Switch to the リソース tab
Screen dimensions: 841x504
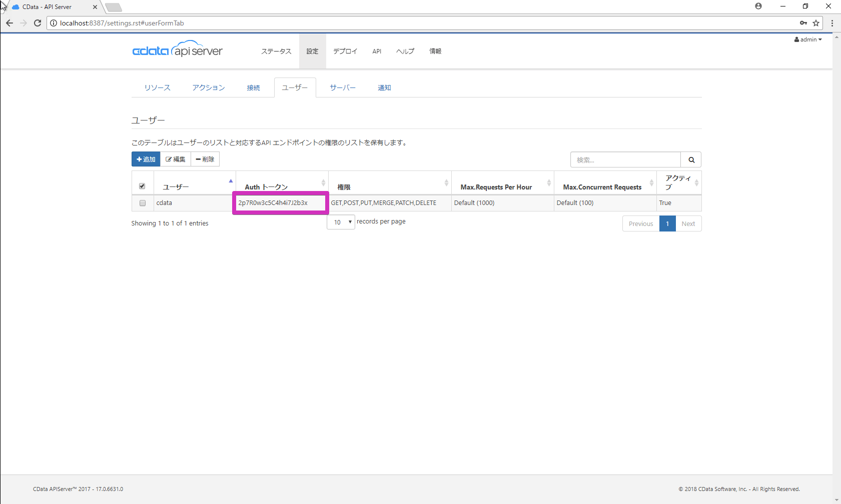158,87
